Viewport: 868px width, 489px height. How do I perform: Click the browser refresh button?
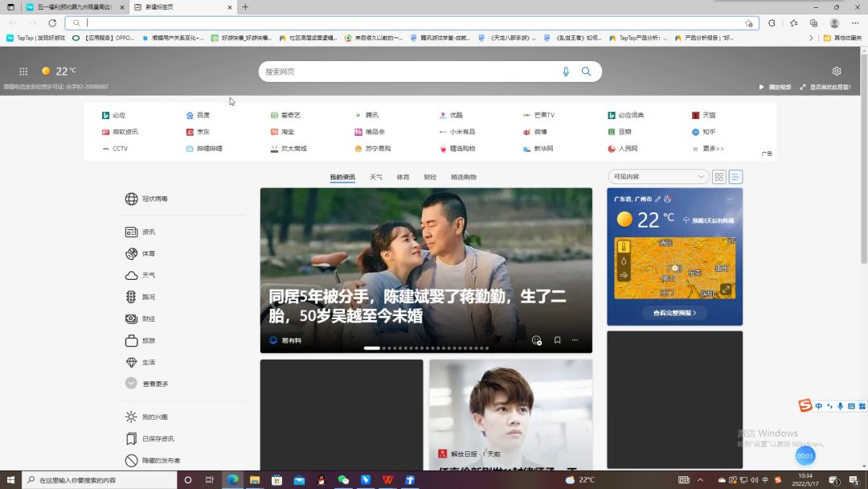pos(52,23)
